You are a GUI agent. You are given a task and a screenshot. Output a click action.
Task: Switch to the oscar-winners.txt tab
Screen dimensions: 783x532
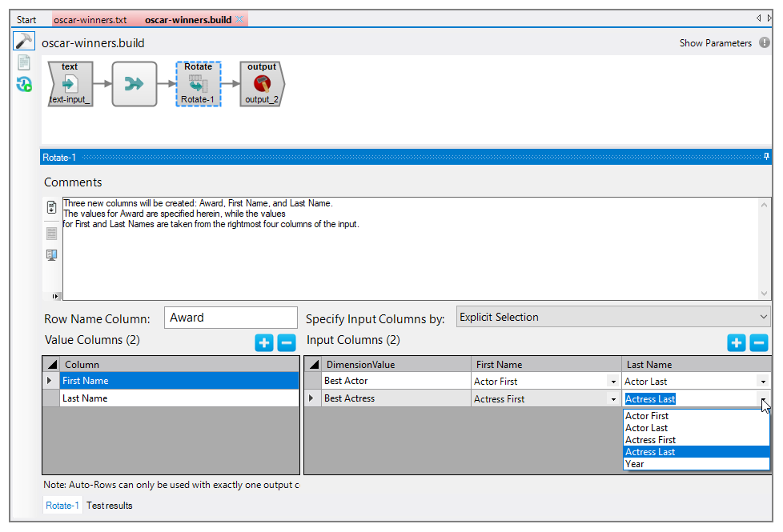click(x=90, y=20)
